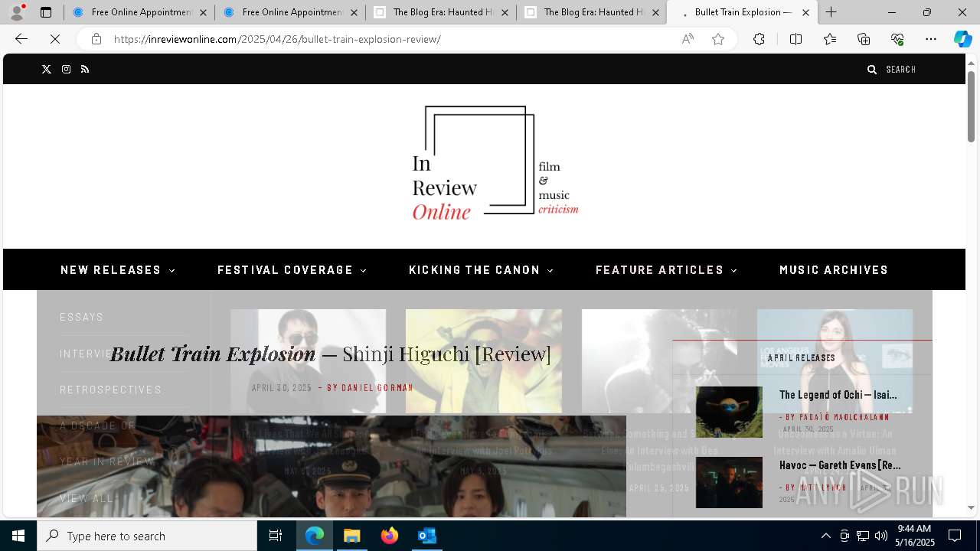Open the Havoc review thumbnail
980x551 pixels.
729,482
